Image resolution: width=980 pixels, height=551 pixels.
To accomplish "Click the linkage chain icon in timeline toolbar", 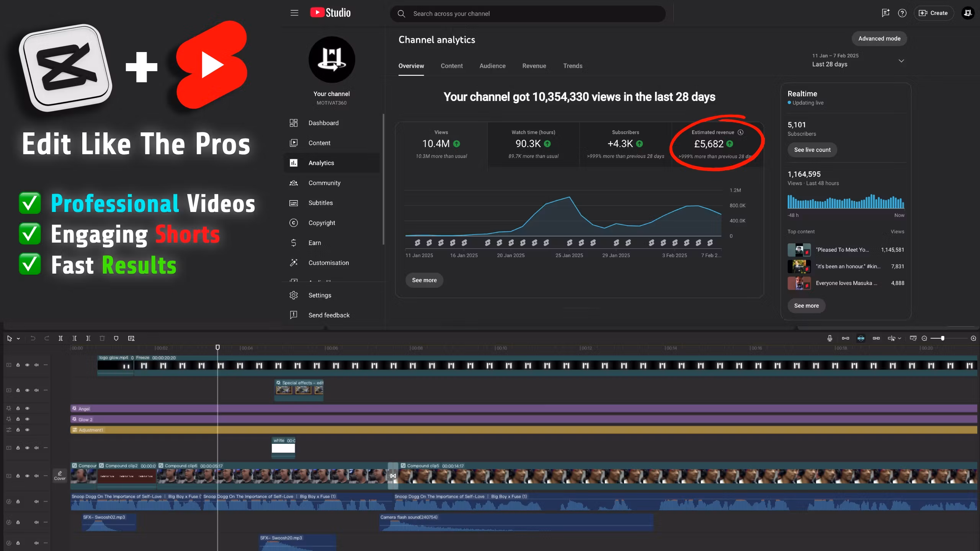I will coord(876,338).
